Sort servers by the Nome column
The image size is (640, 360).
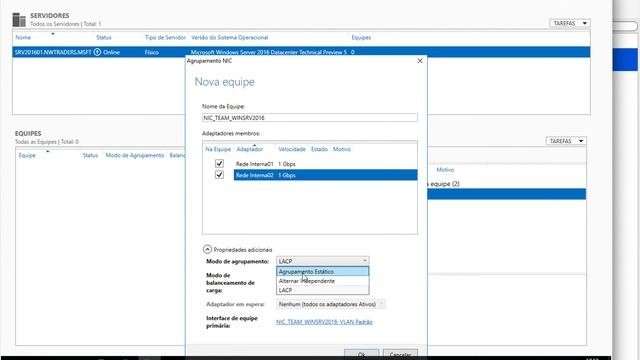tap(23, 38)
